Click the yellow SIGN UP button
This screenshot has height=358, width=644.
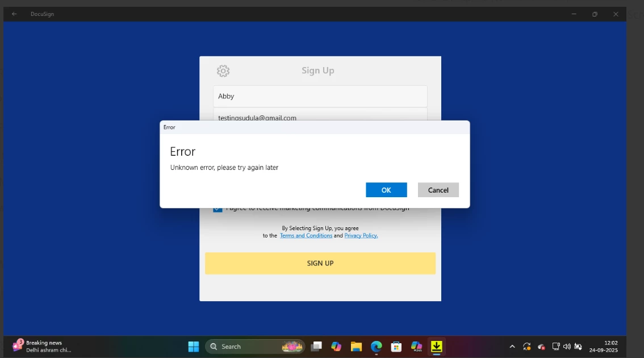320,263
